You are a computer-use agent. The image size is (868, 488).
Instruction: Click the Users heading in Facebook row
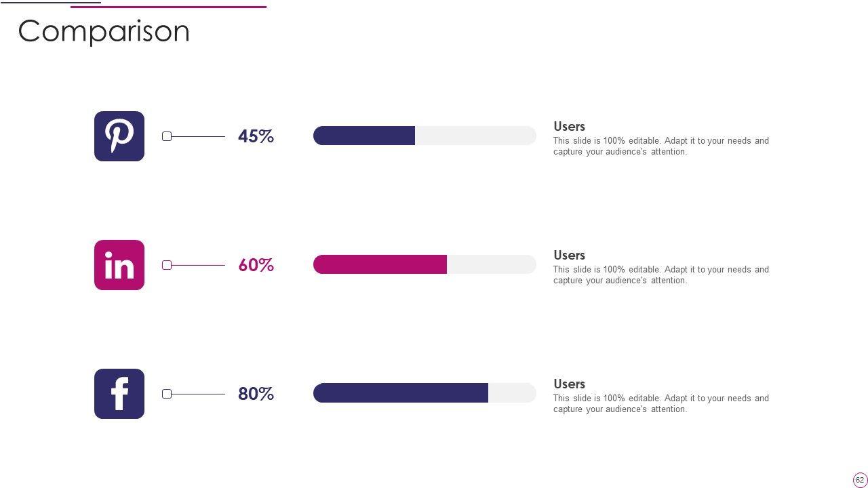(569, 384)
